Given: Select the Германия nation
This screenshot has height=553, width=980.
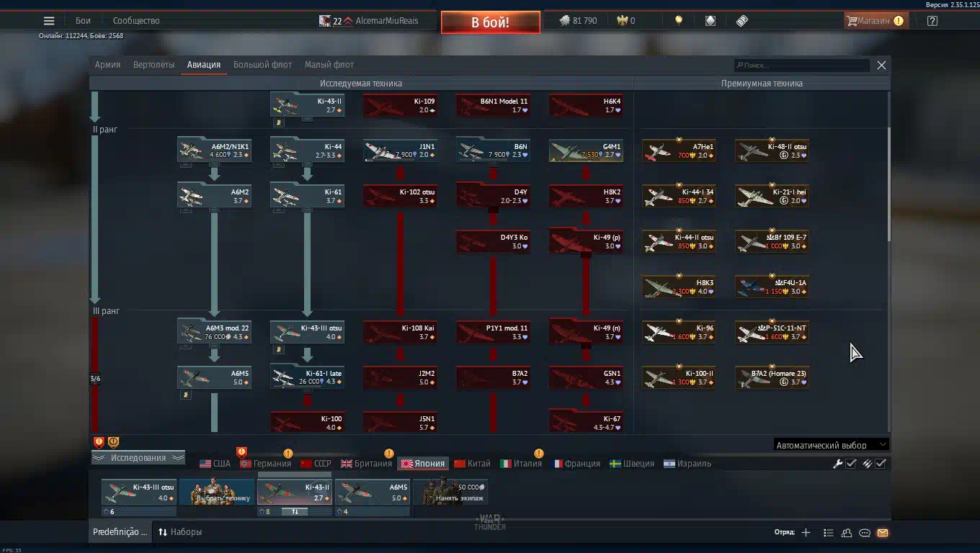Looking at the screenshot, I should click(x=265, y=464).
